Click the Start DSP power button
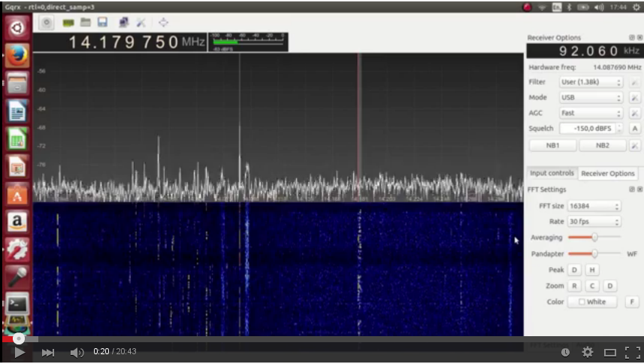Screen dimensions: 644x364 coord(47,23)
